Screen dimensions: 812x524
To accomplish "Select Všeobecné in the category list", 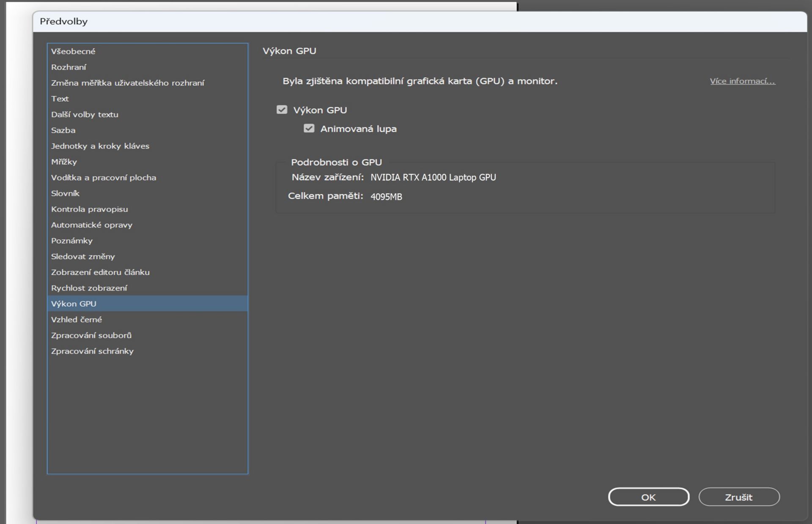I will (73, 51).
